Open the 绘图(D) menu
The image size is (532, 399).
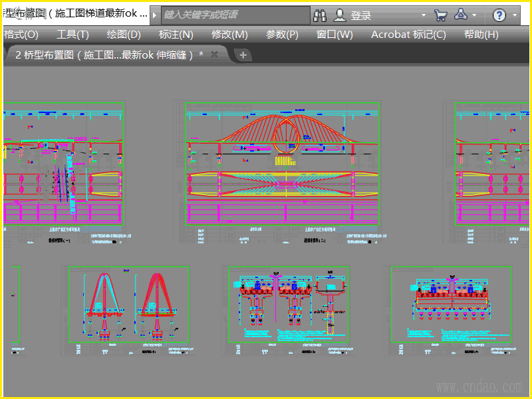pyautogui.click(x=124, y=35)
